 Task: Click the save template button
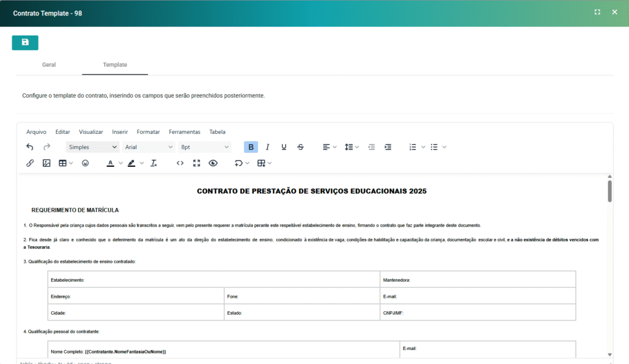[25, 42]
